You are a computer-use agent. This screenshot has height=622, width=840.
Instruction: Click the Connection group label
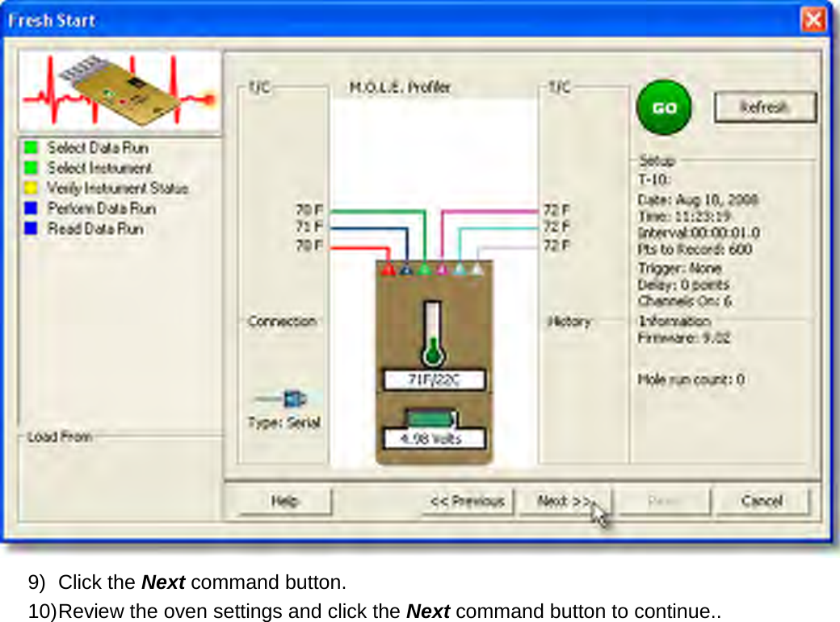click(282, 321)
